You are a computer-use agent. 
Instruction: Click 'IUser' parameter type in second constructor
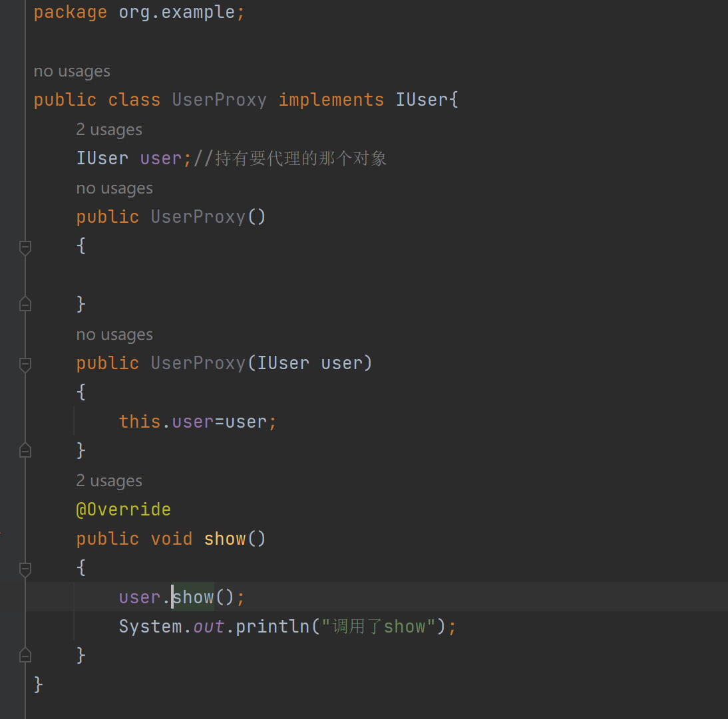[283, 363]
